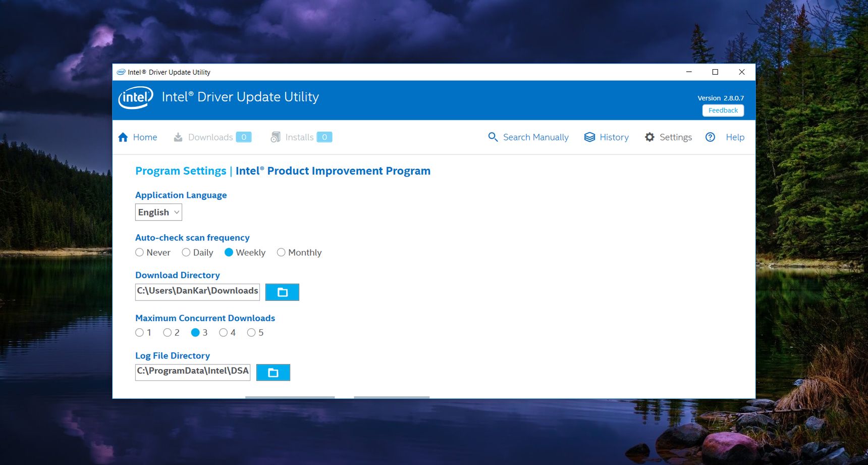The width and height of the screenshot is (868, 465).
Task: Set maximum concurrent downloads to 1
Action: coord(139,333)
